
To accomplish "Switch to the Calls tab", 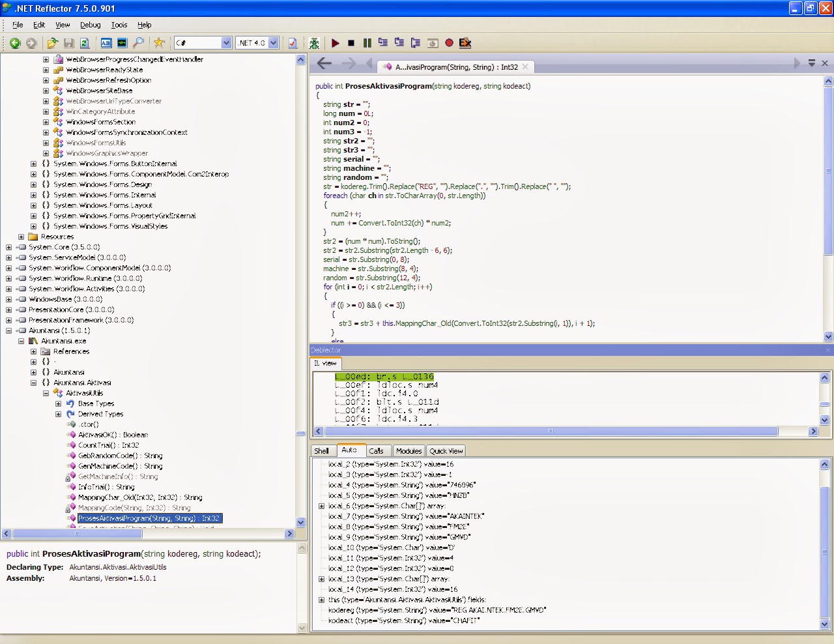I will [376, 451].
